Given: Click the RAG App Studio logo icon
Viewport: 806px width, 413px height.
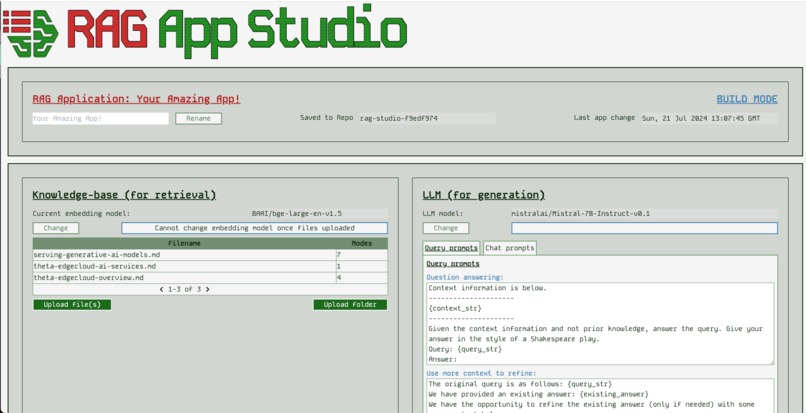Looking at the screenshot, I should point(30,32).
